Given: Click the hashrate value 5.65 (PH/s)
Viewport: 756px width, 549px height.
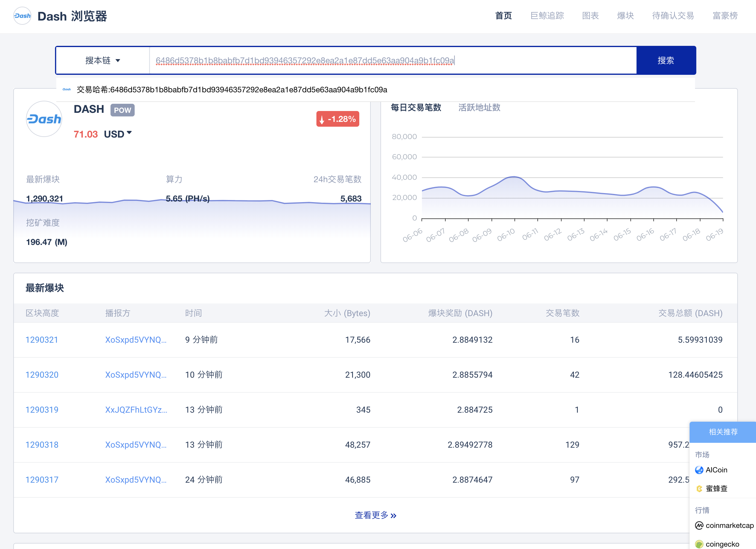Looking at the screenshot, I should (188, 198).
